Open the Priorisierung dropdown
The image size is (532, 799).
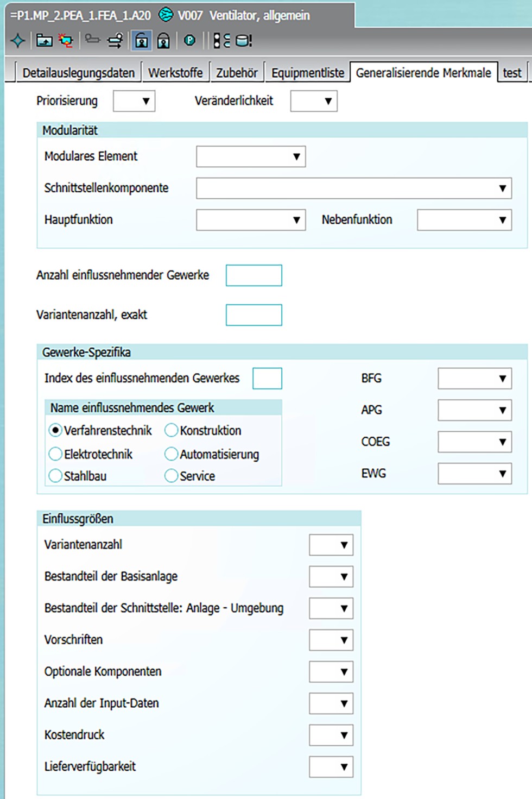(x=134, y=101)
